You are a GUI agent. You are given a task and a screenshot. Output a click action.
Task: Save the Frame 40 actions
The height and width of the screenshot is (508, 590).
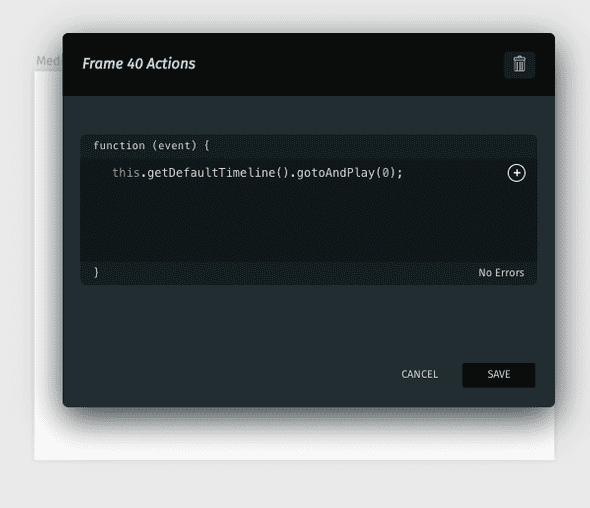499,375
